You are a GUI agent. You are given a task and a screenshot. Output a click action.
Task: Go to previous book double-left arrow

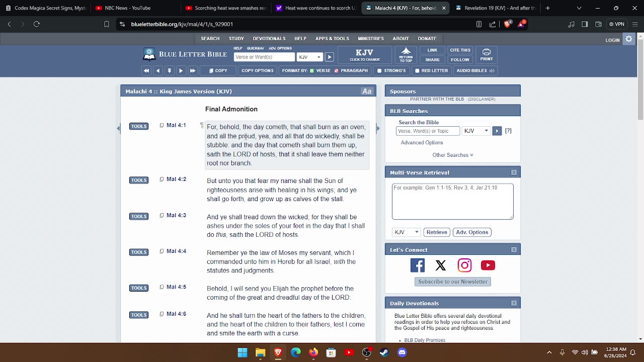[x=146, y=71]
